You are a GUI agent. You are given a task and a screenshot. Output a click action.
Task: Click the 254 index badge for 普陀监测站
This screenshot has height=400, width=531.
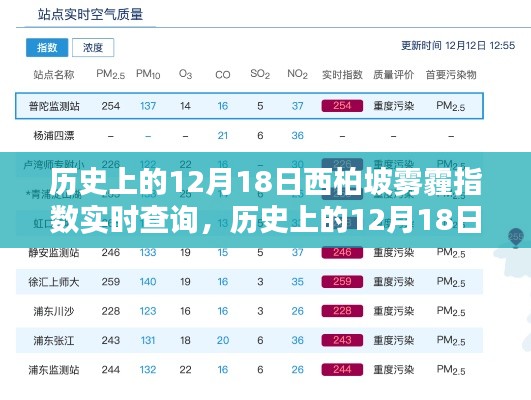click(x=342, y=106)
